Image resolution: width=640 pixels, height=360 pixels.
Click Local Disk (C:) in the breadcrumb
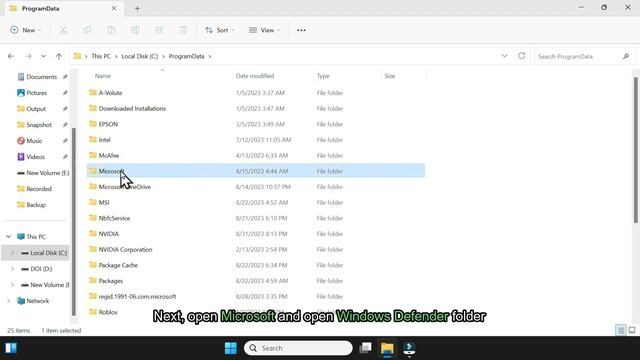tap(140, 56)
